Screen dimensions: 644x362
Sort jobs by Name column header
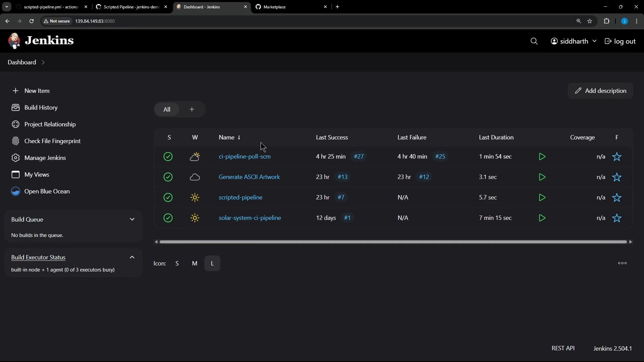(x=230, y=137)
